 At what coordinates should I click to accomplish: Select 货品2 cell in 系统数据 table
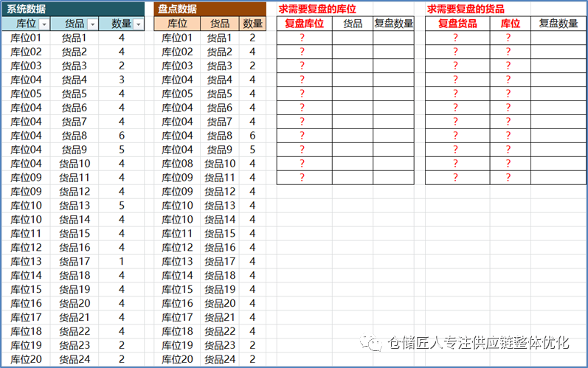pos(75,52)
